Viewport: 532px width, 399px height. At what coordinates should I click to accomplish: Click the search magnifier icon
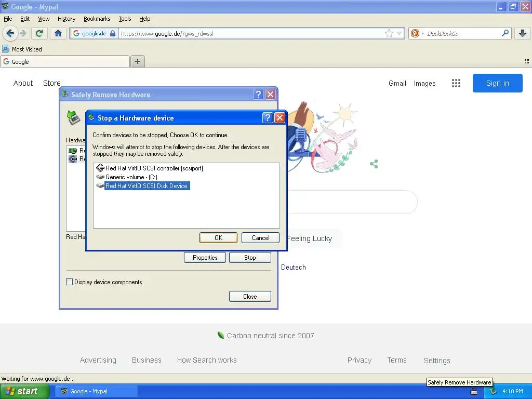[505, 33]
